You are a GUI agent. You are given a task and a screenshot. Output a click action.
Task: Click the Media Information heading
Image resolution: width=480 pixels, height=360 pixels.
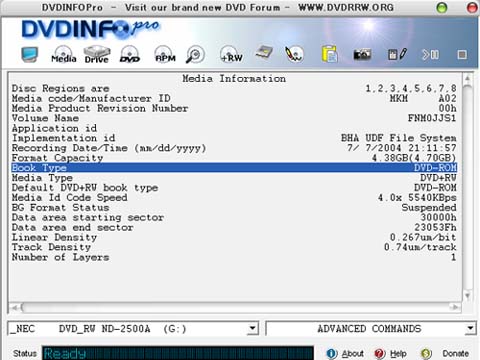click(234, 79)
